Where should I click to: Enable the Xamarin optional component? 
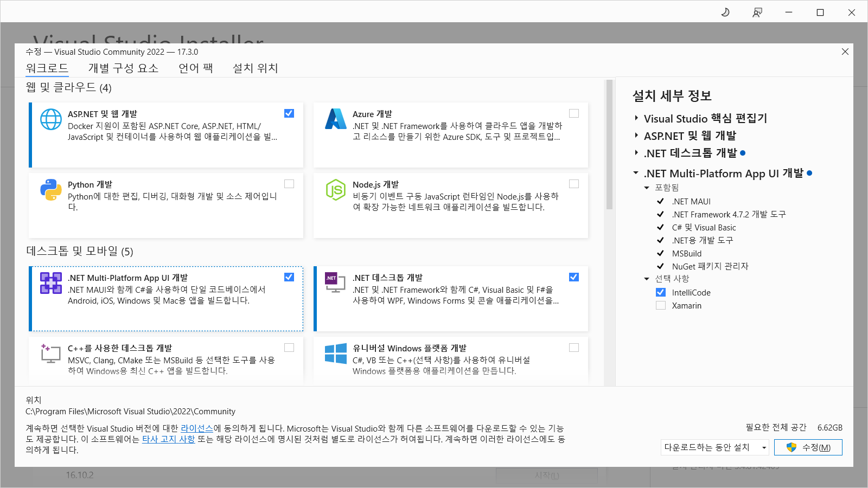point(661,305)
